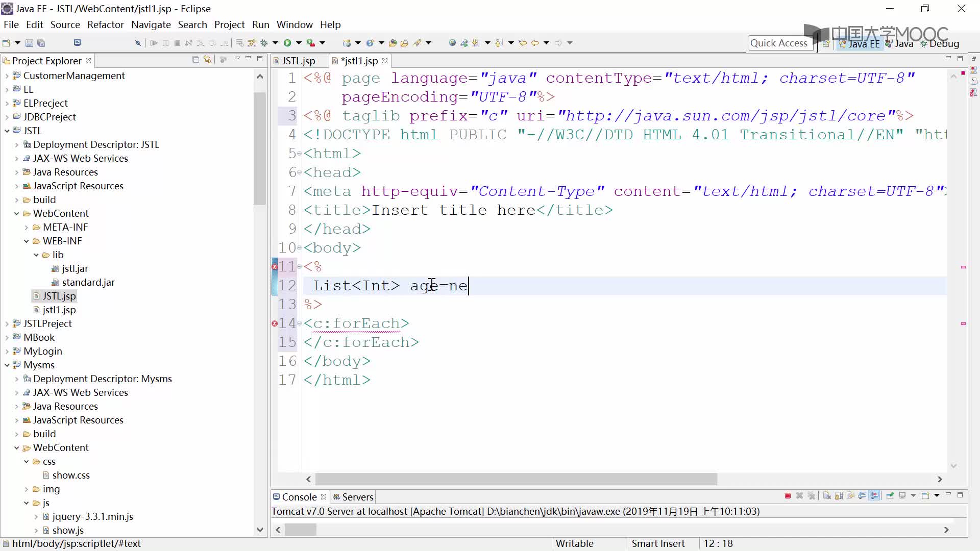Open the Debug button dropdown arrow

click(x=275, y=43)
